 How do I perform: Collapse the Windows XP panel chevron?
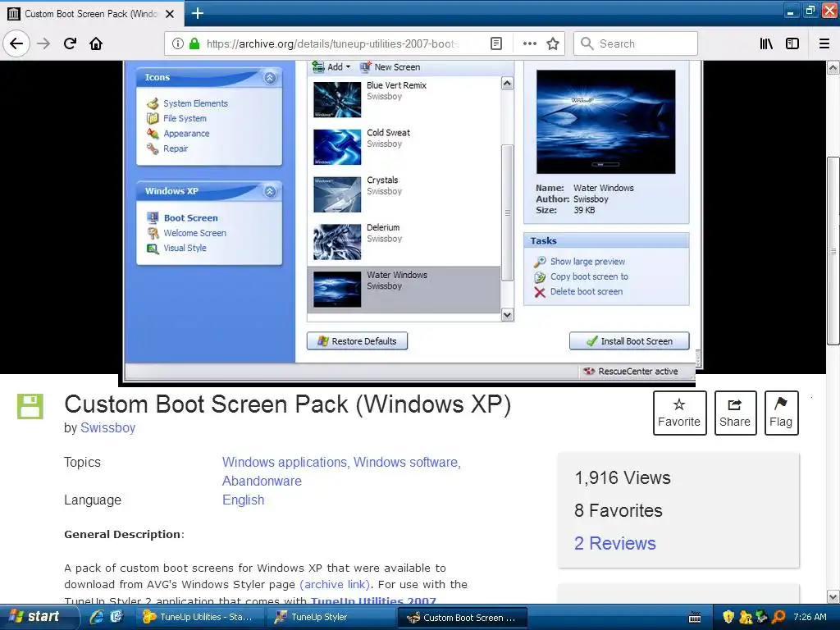[x=270, y=191]
